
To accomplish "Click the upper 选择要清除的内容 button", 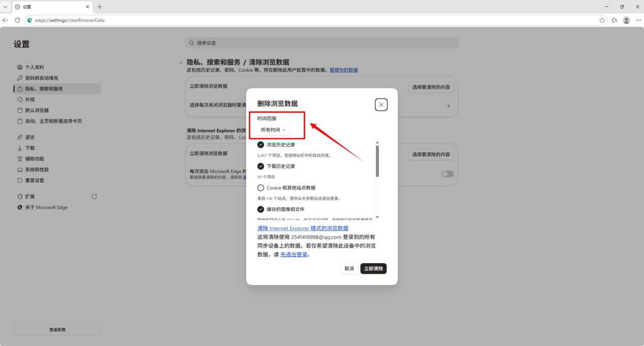I will (431, 87).
